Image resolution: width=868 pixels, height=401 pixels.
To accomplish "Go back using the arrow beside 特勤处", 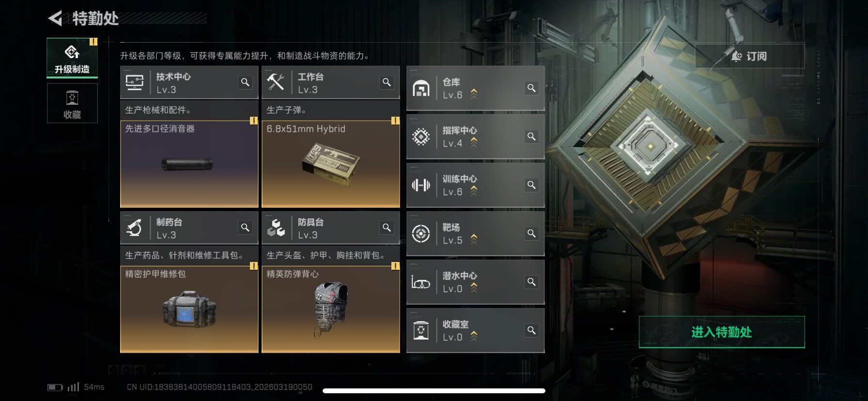I will click(x=55, y=18).
